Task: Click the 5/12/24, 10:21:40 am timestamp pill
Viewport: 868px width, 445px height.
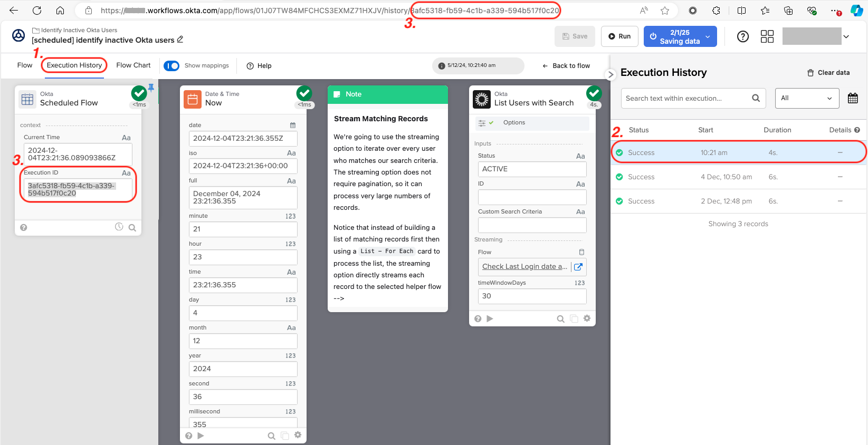Action: click(x=478, y=66)
